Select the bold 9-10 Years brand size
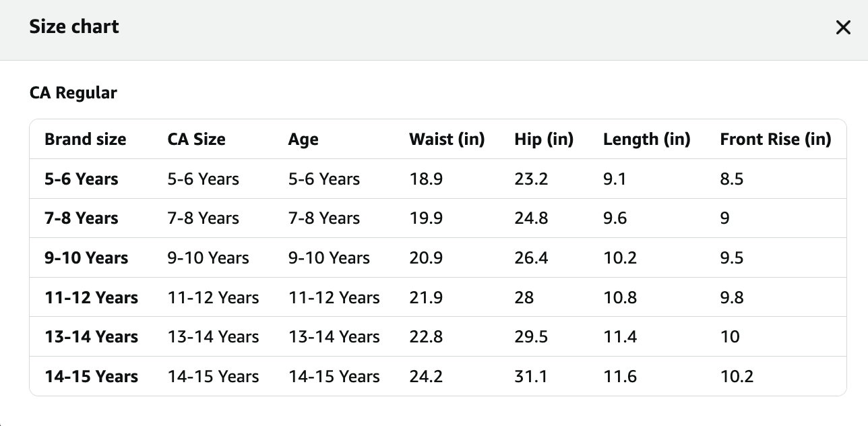This screenshot has height=426, width=868. coord(86,258)
